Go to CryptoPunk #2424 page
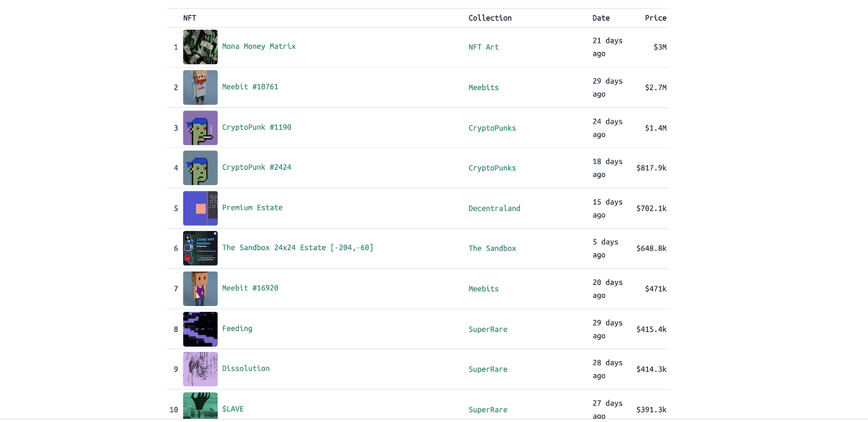Screen dimensions: 868x422 point(257,167)
